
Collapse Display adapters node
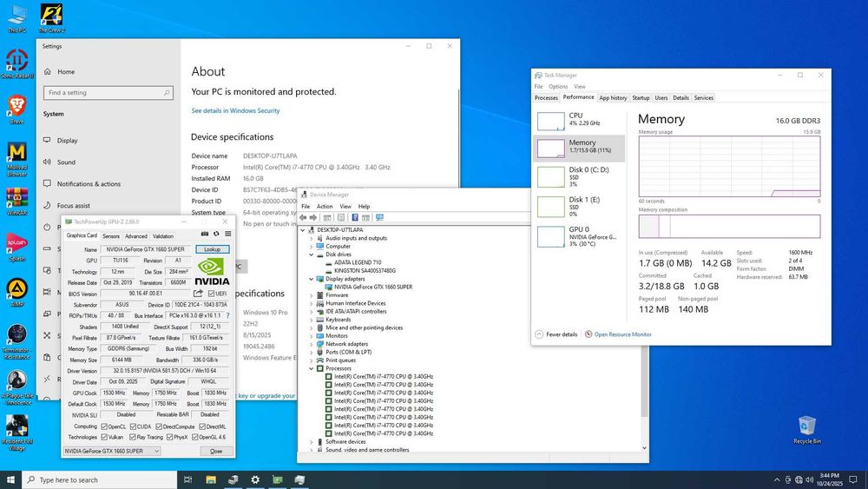(311, 279)
